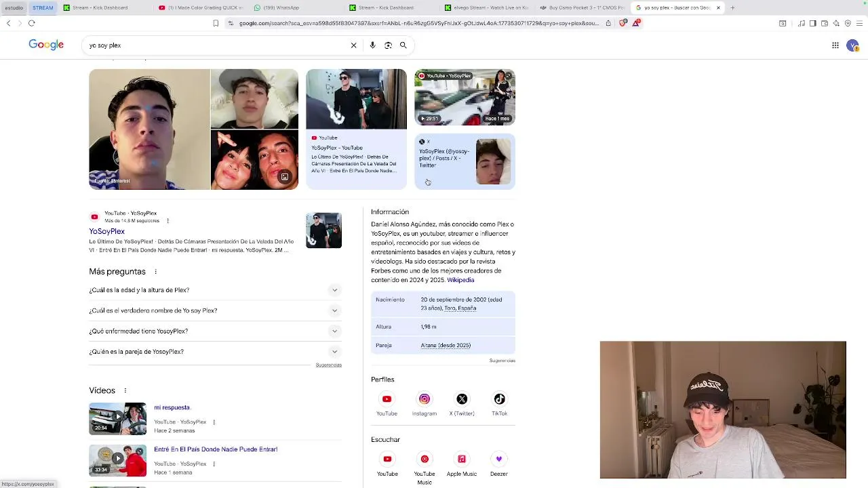Screen dimensions: 868x488
Task: Focus the Google search input field
Action: click(x=217, y=45)
